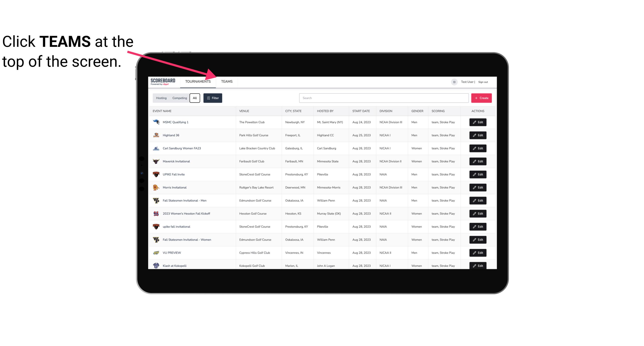Open the Filter dropdown options
The width and height of the screenshot is (644, 346).
(x=212, y=98)
